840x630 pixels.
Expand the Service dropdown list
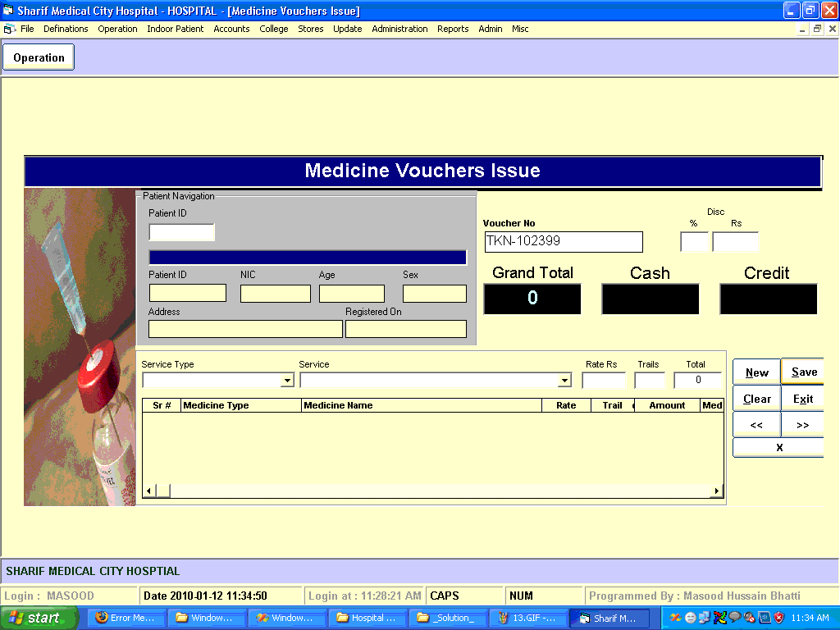(x=564, y=381)
